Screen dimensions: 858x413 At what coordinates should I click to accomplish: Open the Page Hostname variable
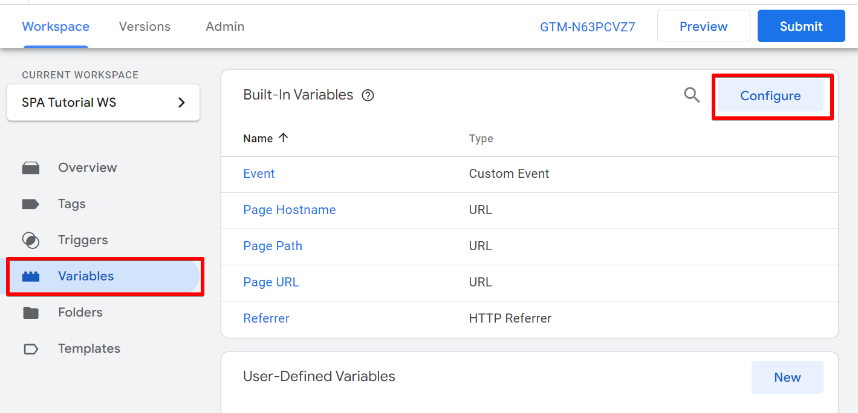289,210
